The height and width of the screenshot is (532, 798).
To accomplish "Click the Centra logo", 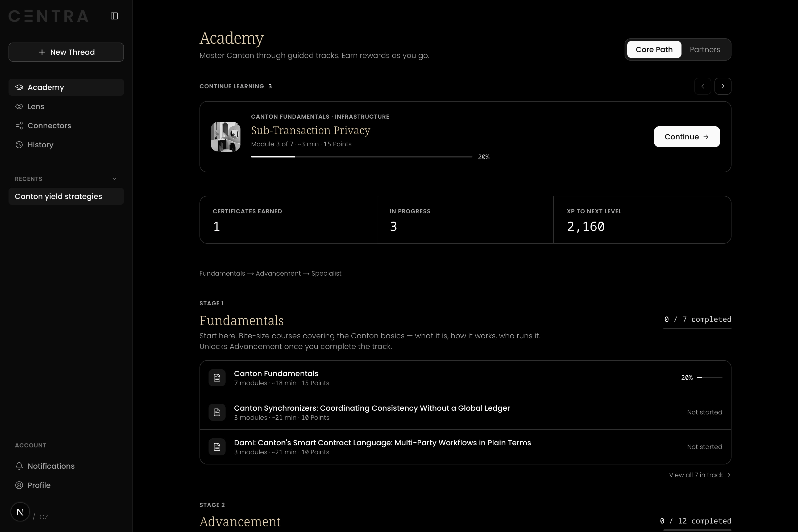I will (x=48, y=16).
